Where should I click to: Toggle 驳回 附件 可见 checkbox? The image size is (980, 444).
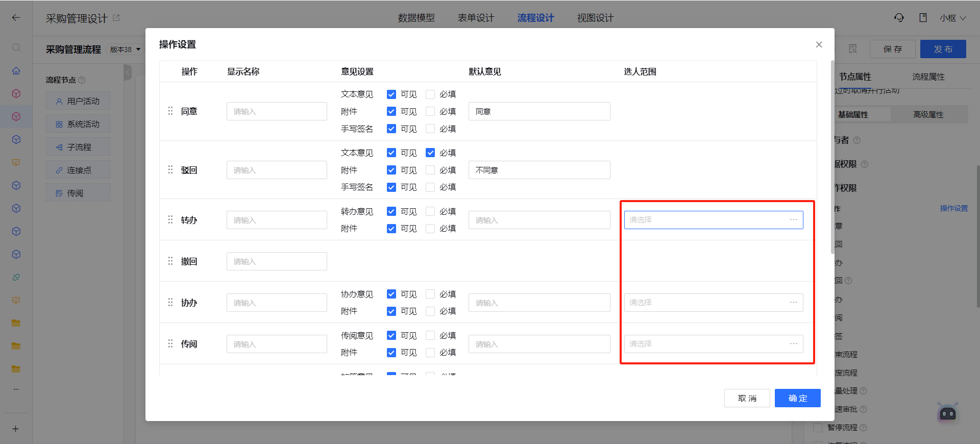point(391,170)
